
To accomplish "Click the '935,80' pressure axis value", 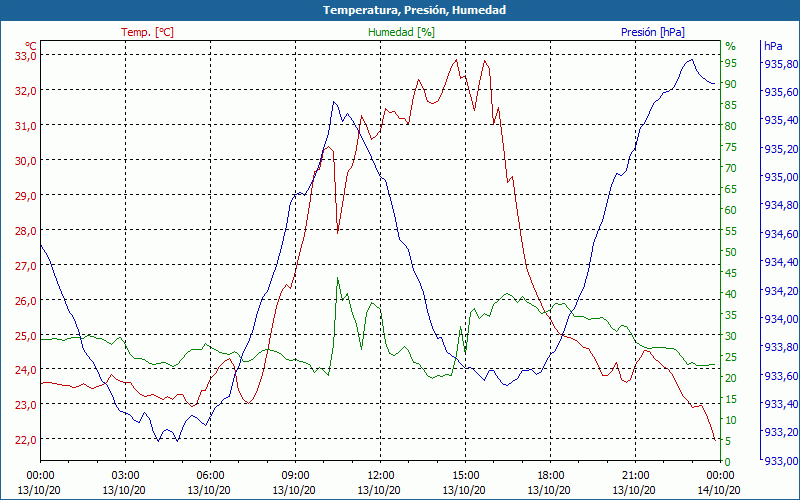I will click(x=780, y=64).
